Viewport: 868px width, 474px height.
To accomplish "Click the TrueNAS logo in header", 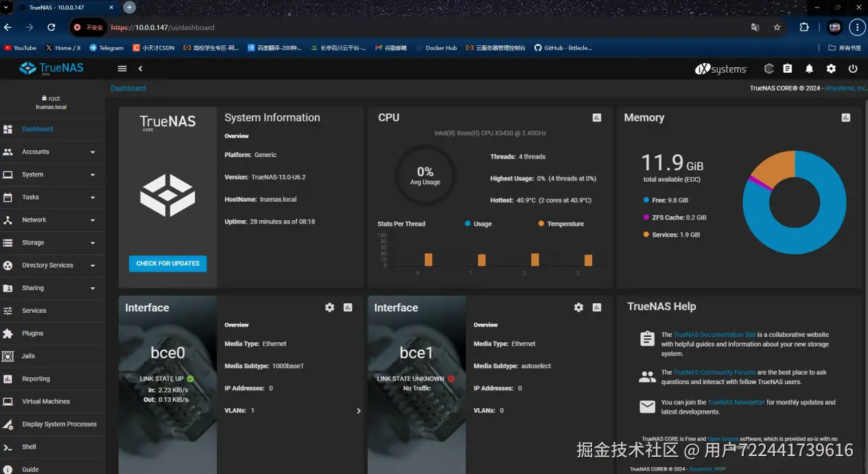I will click(51, 68).
